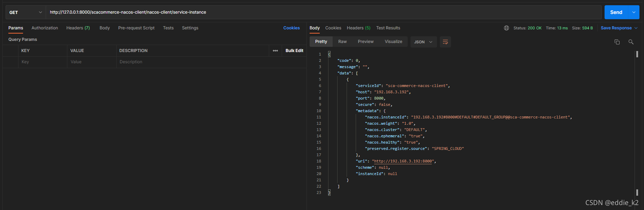
Task: Open the Tests tab
Action: click(168, 28)
